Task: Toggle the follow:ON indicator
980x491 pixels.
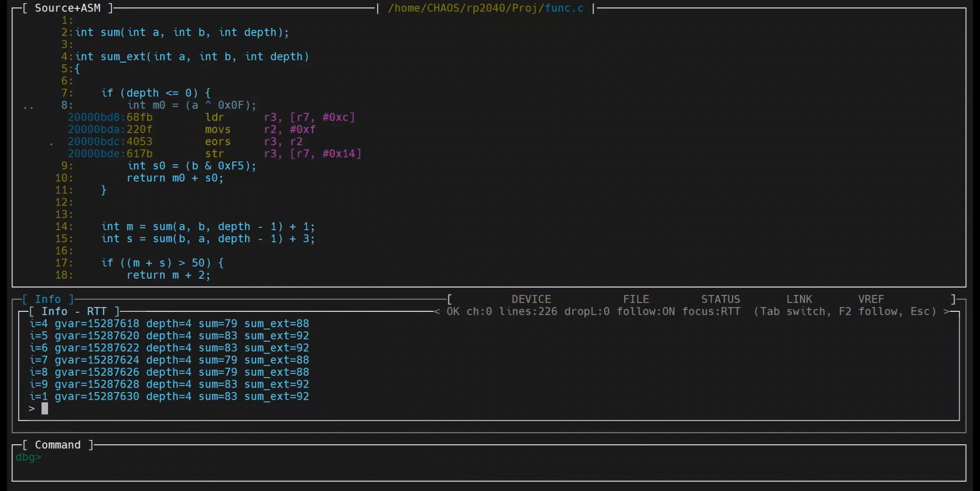Action: coord(645,311)
